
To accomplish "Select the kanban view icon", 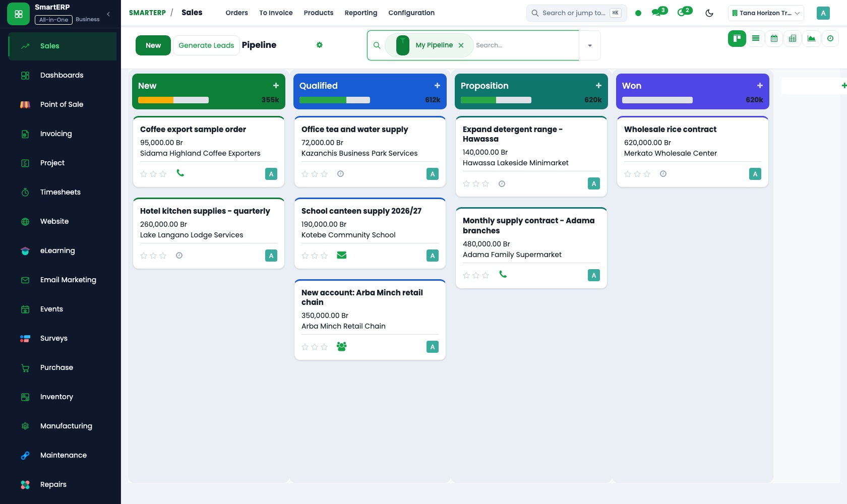I will pos(737,38).
